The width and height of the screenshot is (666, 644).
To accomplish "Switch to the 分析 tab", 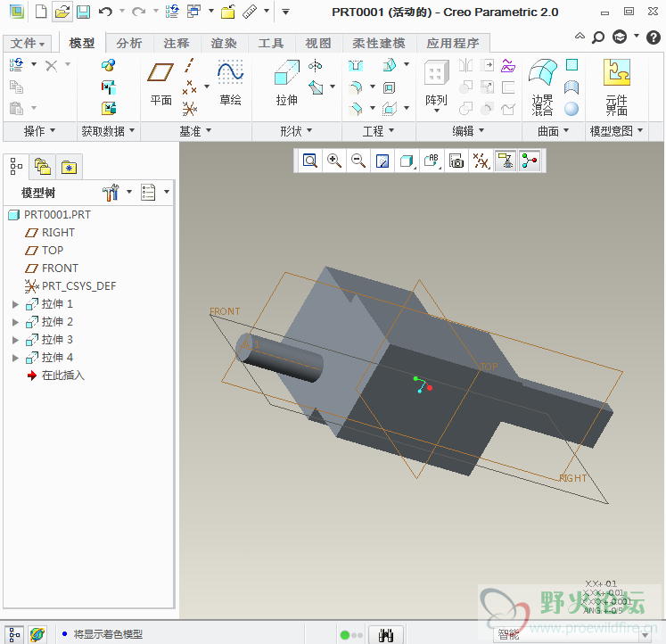I will click(129, 44).
